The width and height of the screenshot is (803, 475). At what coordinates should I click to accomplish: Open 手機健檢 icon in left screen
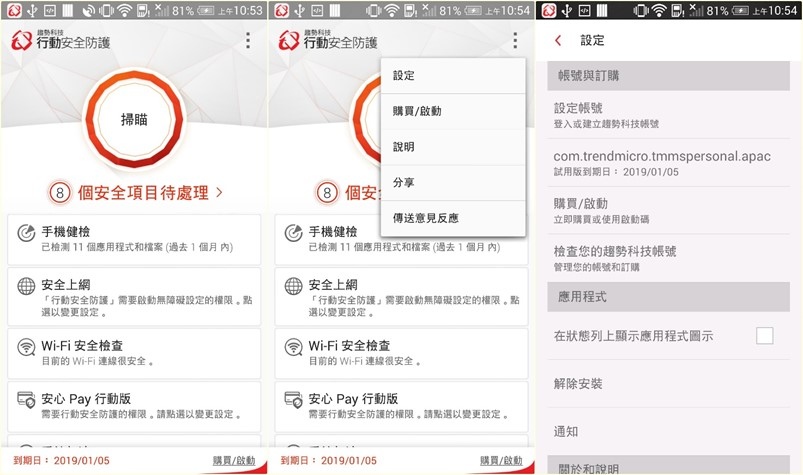26,233
